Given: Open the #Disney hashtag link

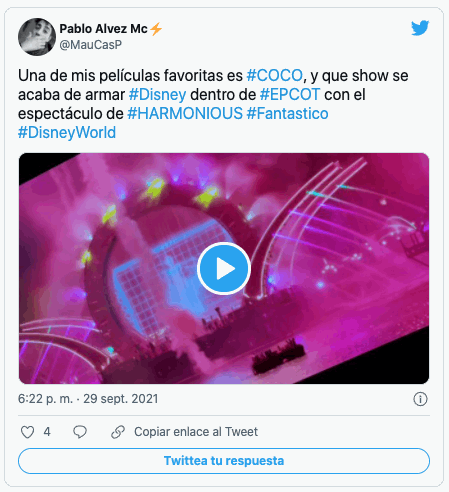Looking at the screenshot, I should (157, 95).
